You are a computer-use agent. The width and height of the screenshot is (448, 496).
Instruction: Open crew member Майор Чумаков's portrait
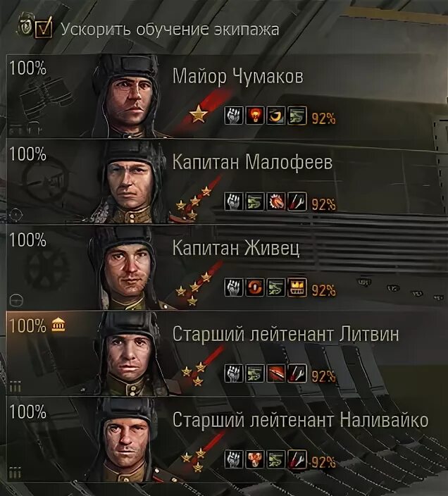(x=127, y=97)
